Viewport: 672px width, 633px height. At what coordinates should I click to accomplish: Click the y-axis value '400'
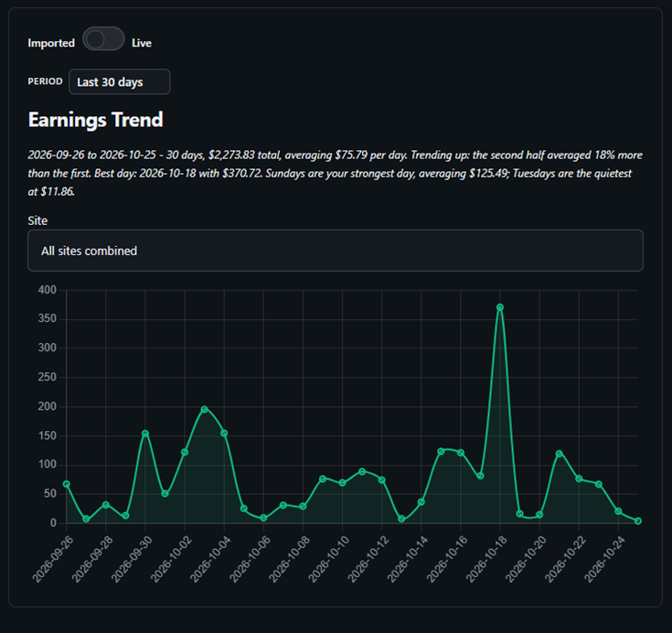[48, 290]
